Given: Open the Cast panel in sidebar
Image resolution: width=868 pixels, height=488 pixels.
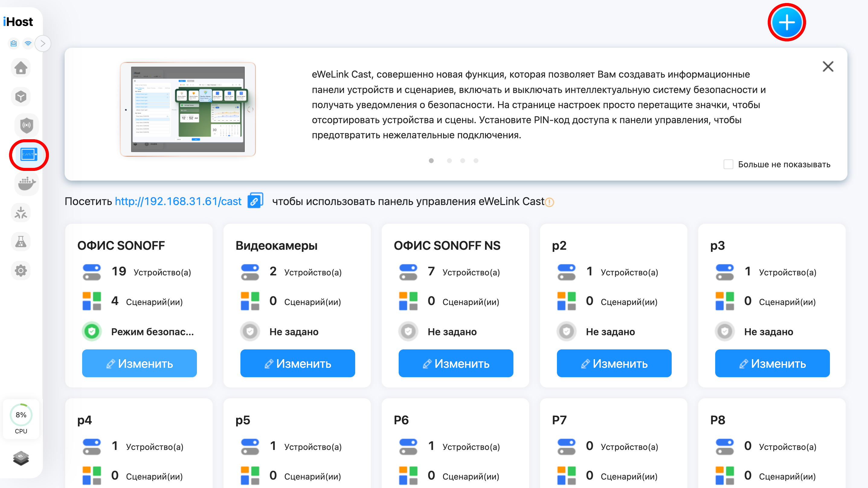Looking at the screenshot, I should tap(29, 154).
